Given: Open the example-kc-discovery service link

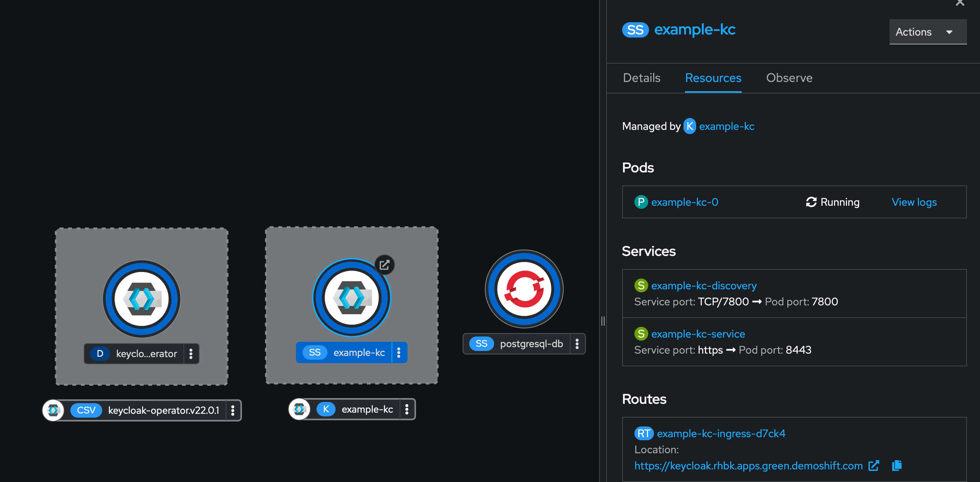Looking at the screenshot, I should [705, 285].
